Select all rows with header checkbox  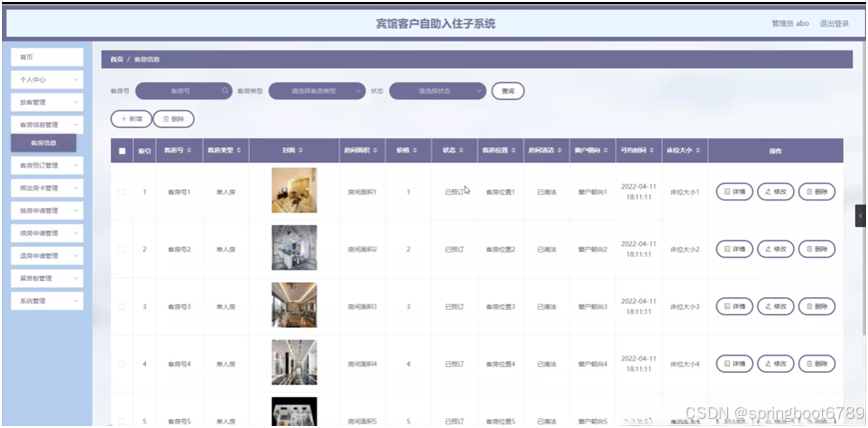point(122,151)
